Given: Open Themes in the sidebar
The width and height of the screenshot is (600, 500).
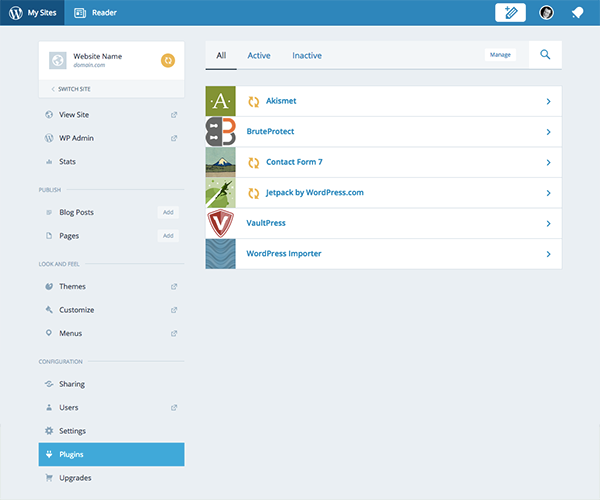Looking at the screenshot, I should click(73, 286).
